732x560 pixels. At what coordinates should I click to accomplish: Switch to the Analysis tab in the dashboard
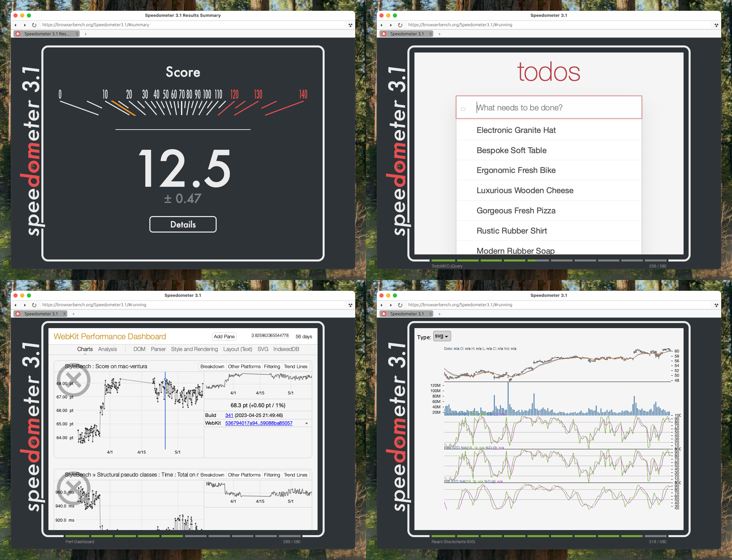(x=107, y=349)
